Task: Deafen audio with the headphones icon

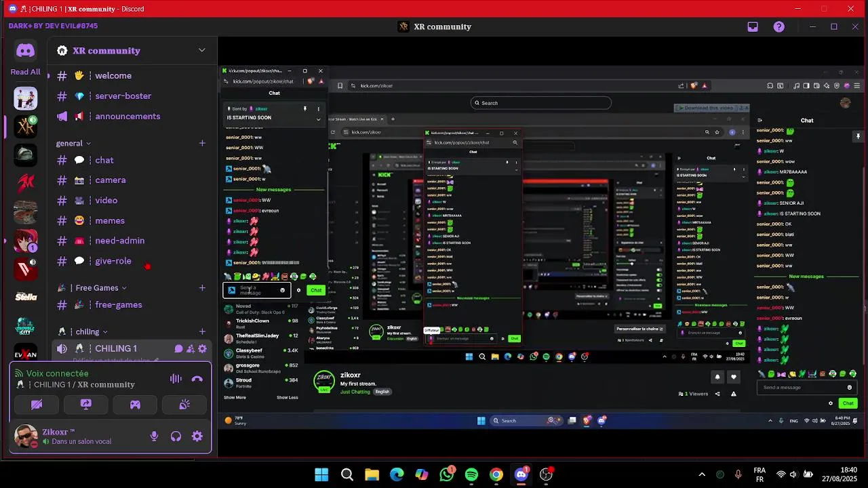Action: click(176, 436)
